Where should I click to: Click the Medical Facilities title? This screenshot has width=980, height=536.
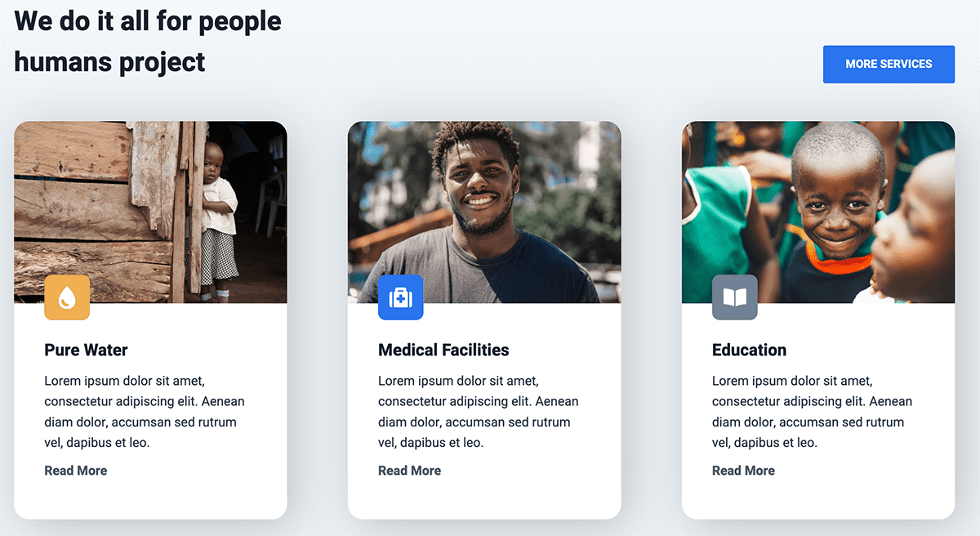[x=443, y=350]
